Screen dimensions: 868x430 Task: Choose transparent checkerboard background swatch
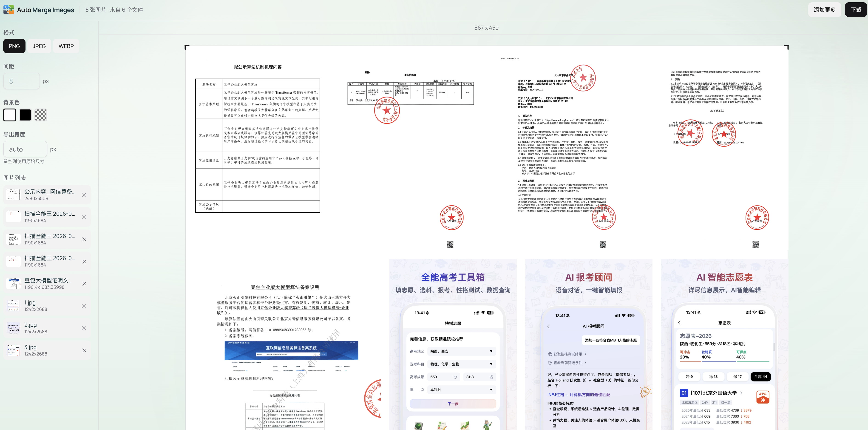(41, 115)
